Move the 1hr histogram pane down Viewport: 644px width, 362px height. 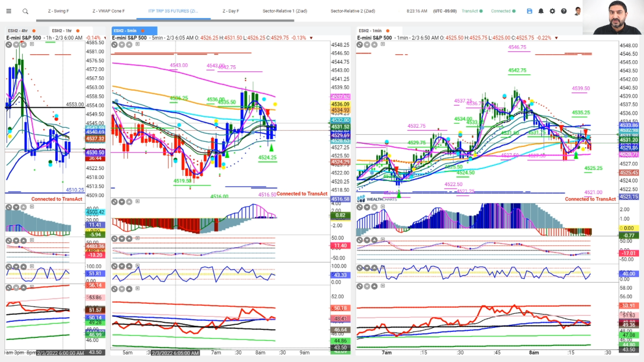16,207
